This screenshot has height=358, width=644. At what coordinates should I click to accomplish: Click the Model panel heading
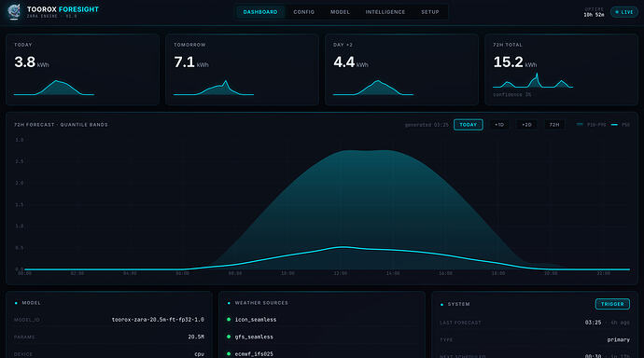tap(31, 303)
